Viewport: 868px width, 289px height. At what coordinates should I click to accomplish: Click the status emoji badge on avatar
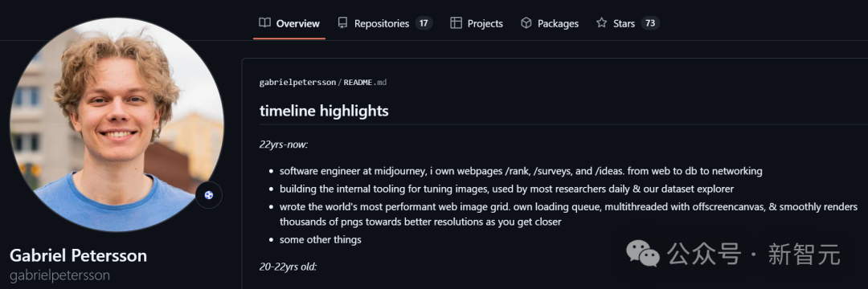(209, 195)
